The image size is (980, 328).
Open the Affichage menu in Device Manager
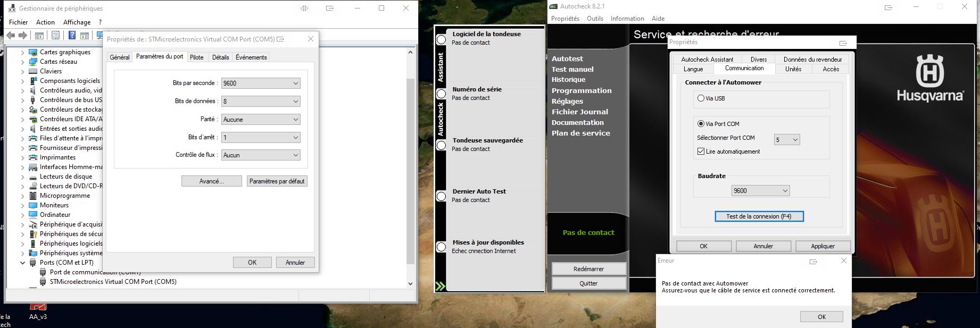(77, 22)
